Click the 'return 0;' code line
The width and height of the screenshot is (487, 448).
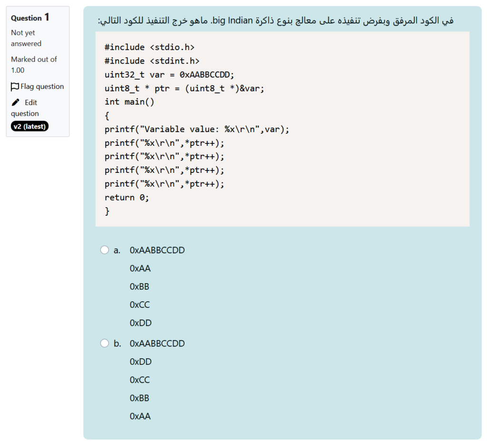127,197
